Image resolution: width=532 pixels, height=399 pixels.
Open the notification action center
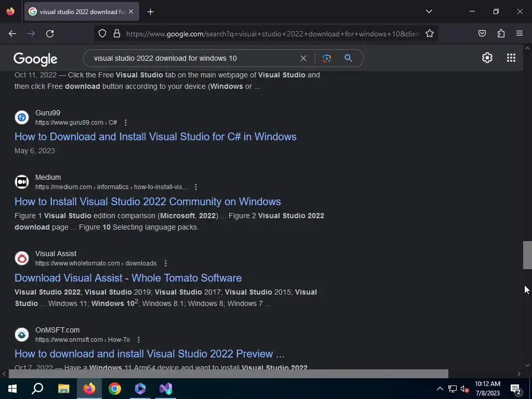coord(516,389)
